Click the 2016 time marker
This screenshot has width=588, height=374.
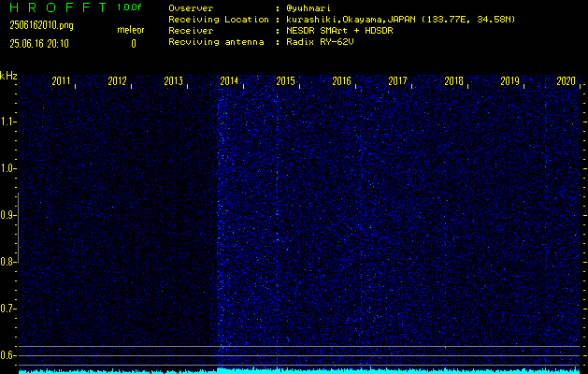tap(341, 81)
